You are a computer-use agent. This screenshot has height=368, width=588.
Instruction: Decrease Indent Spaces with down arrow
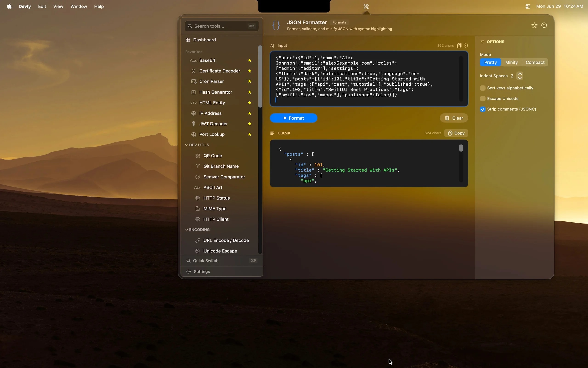pos(520,78)
